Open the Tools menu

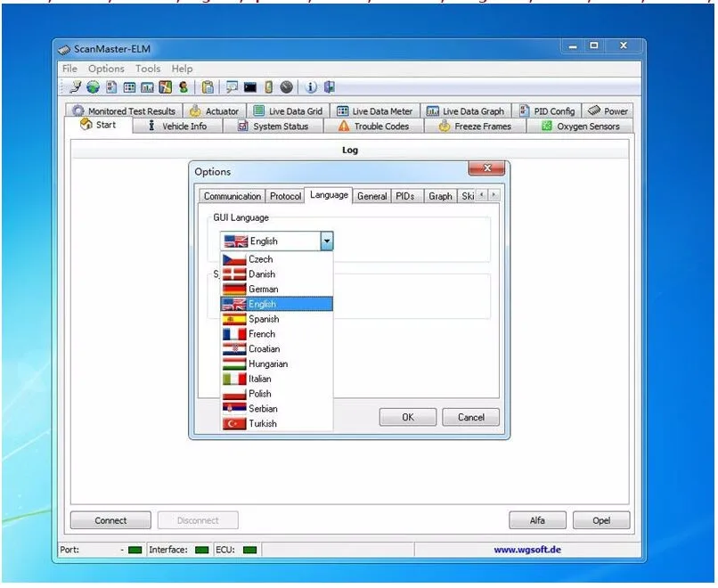click(x=148, y=68)
